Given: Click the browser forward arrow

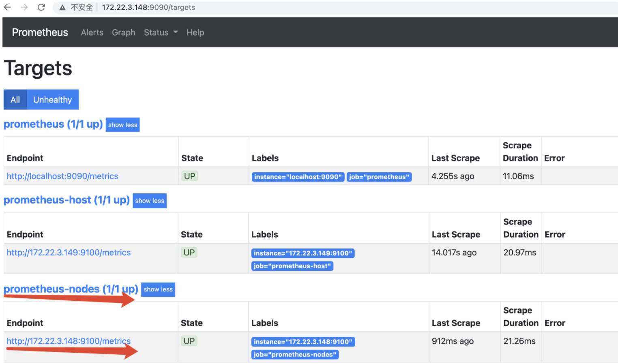Looking at the screenshot, I should 24,7.
